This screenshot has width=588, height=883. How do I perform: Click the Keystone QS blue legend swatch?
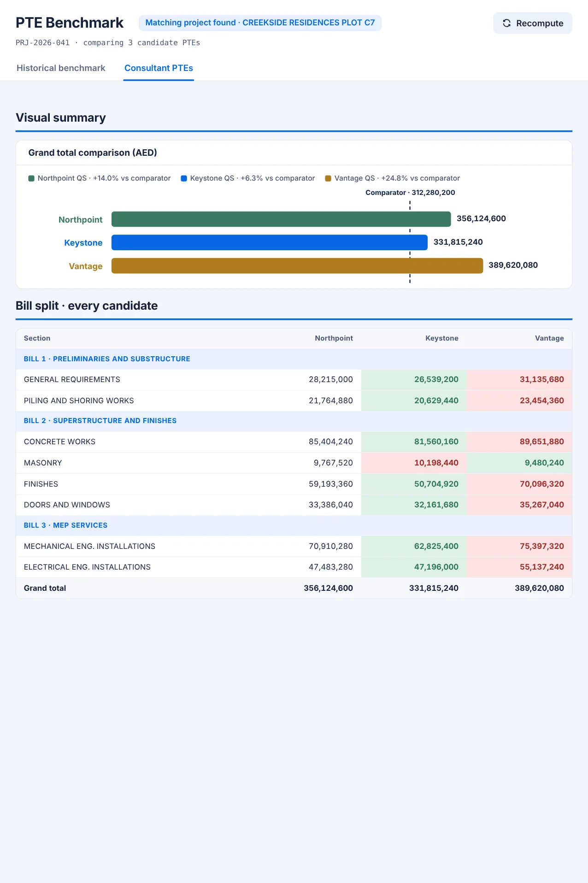[x=184, y=178]
